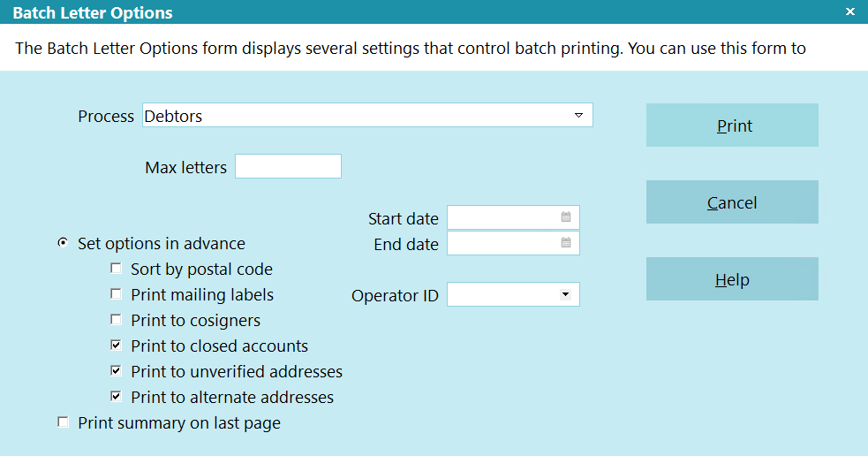The image size is (868, 456).
Task: Untick Print to alternate addresses
Action: click(116, 397)
